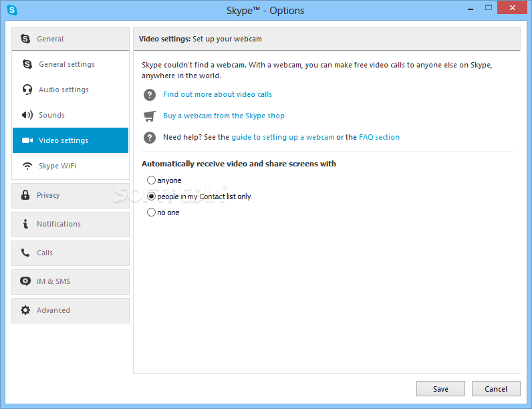Open the Audio settings page

tap(71, 90)
